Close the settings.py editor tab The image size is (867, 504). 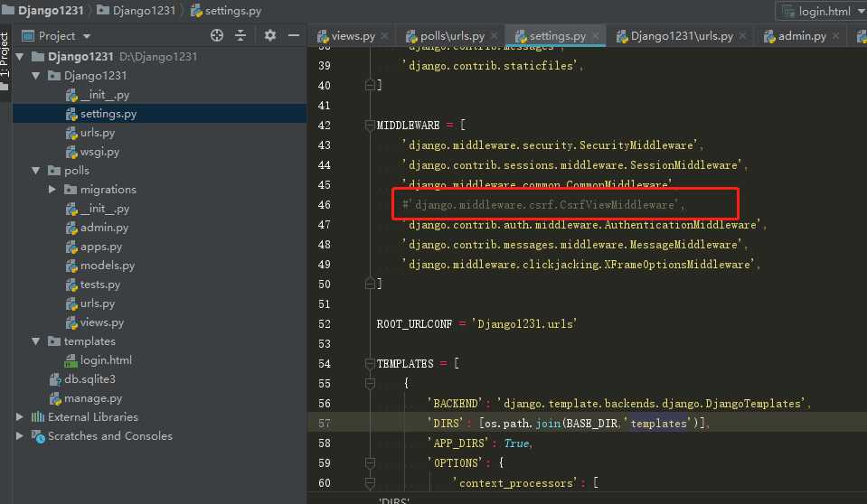596,37
